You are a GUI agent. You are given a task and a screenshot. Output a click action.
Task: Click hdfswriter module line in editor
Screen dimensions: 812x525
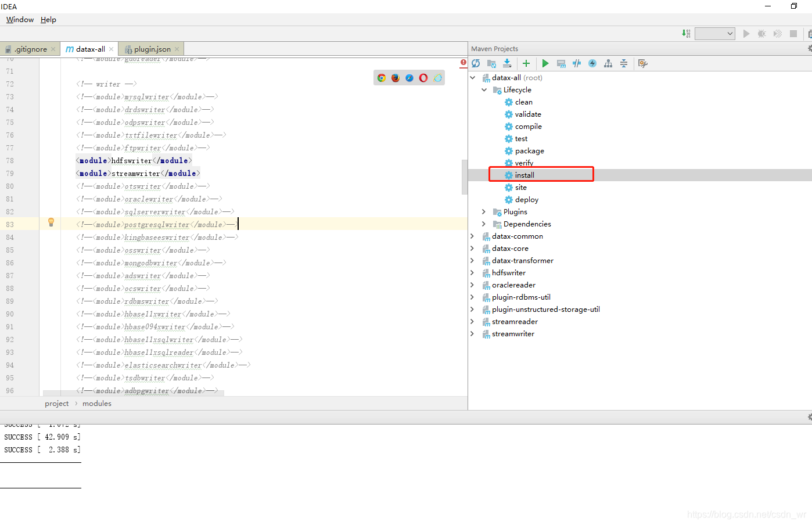[134, 161]
